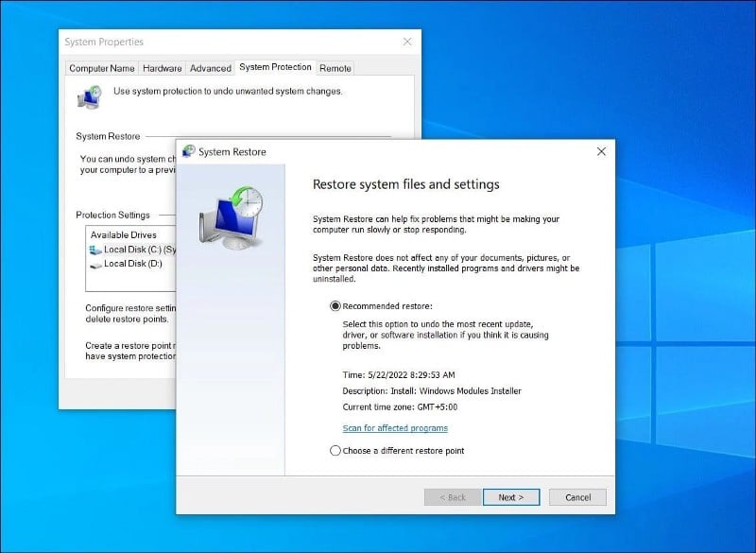756x553 pixels.
Task: Close the System Restore wizard
Action: click(601, 151)
